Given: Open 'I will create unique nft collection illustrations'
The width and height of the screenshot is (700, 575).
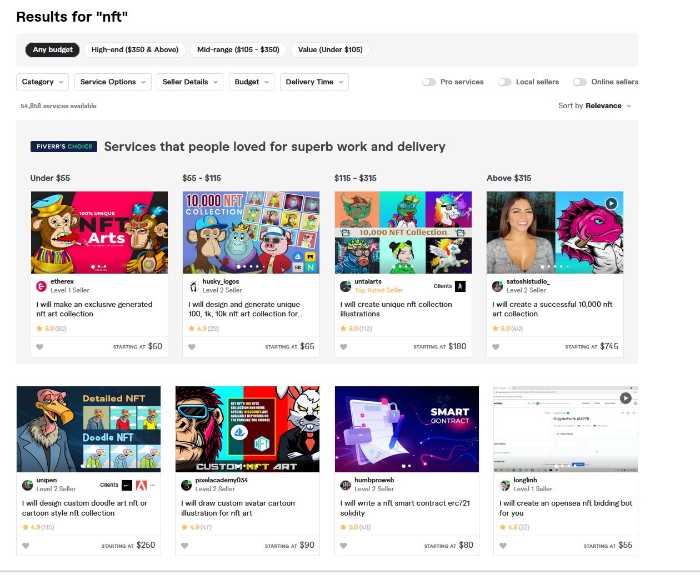Looking at the screenshot, I should [x=396, y=309].
